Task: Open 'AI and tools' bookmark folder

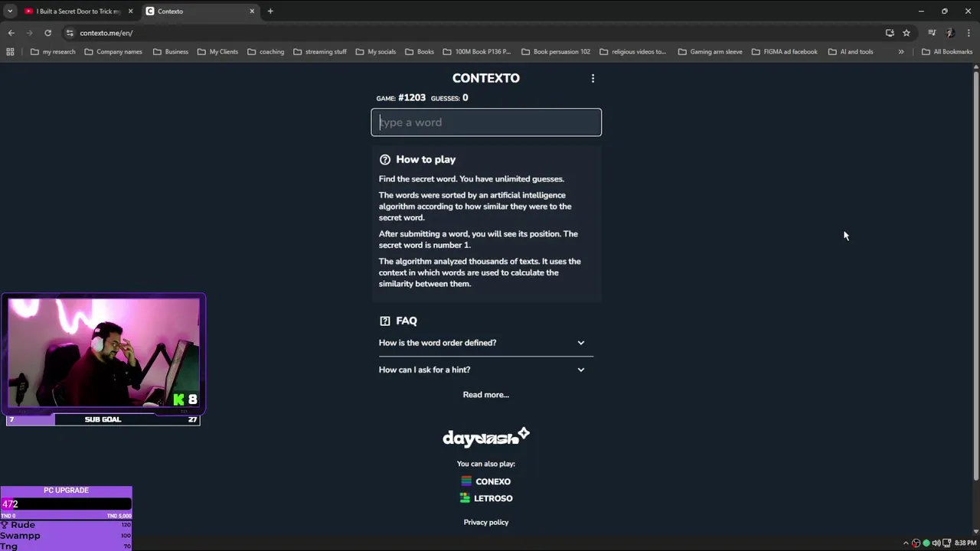Action: click(850, 52)
